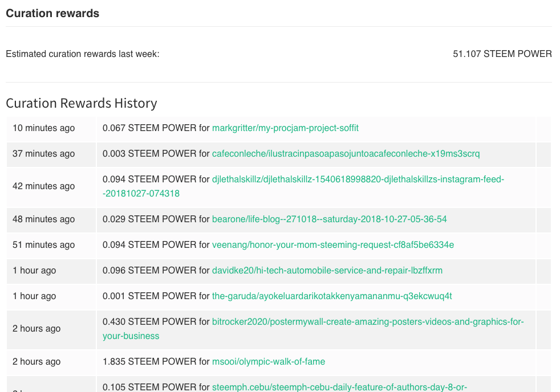Open msooi/olympic-walk-of-fame link

coord(269,362)
